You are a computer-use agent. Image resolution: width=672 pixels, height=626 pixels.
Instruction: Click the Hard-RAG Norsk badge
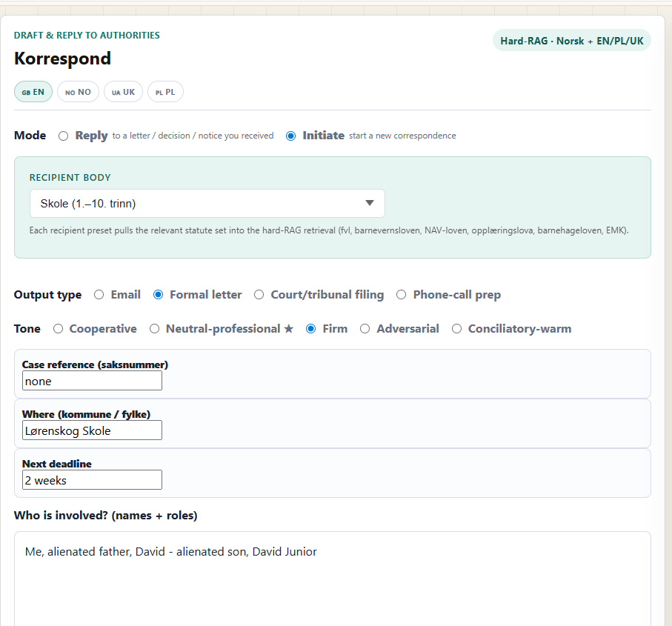click(572, 40)
